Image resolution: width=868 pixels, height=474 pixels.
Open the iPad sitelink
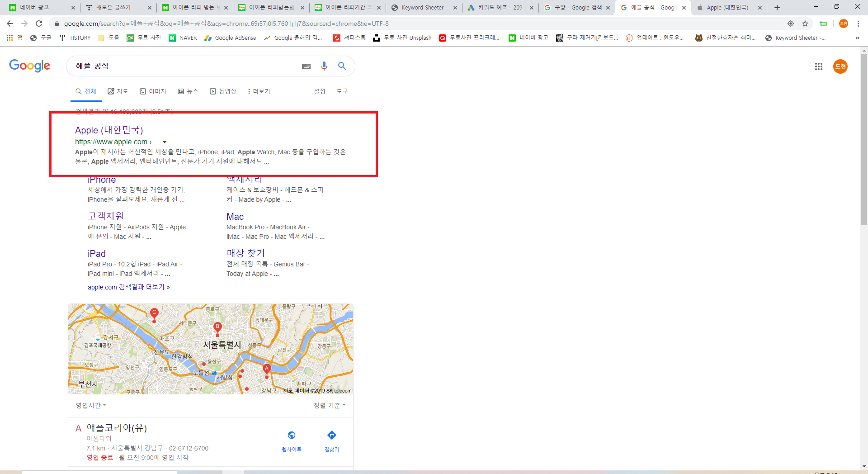[x=97, y=254]
